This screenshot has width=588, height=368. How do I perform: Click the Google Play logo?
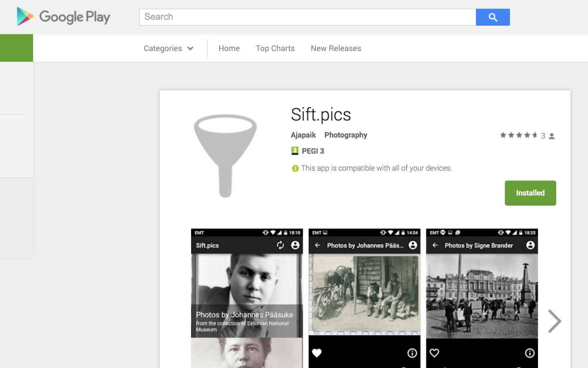tap(63, 17)
